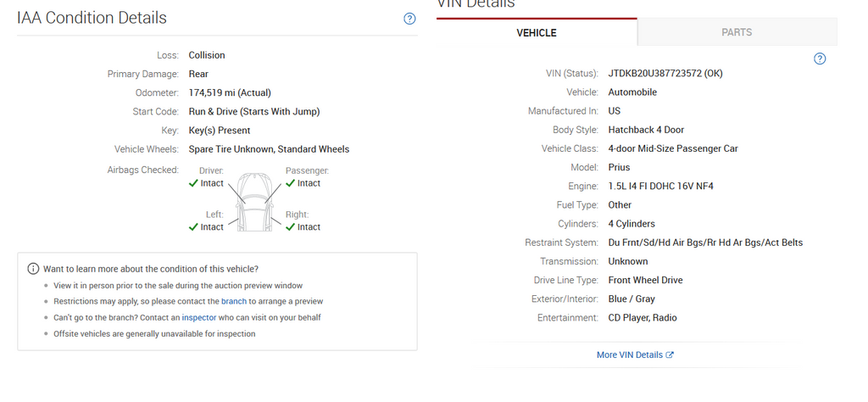Click the info icon beside condition question

(x=33, y=269)
